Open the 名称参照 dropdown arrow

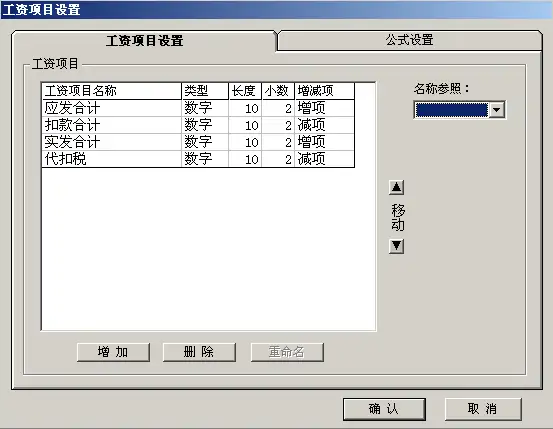pyautogui.click(x=497, y=110)
